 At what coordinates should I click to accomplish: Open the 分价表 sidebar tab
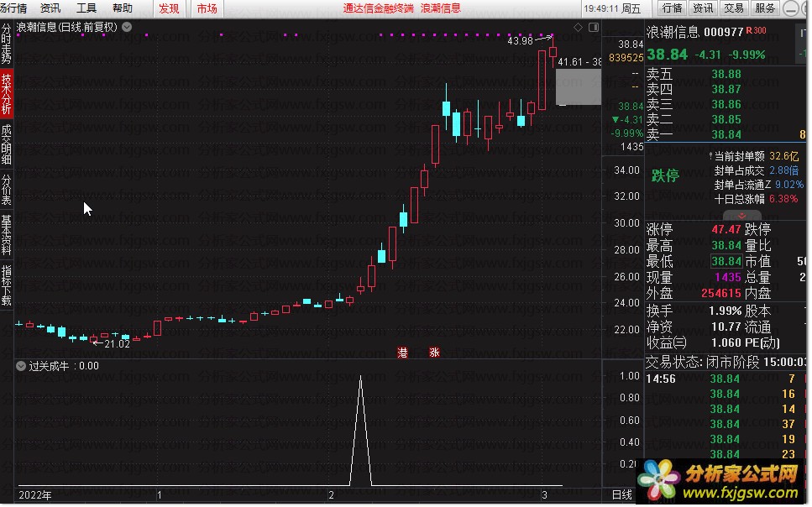(6, 189)
